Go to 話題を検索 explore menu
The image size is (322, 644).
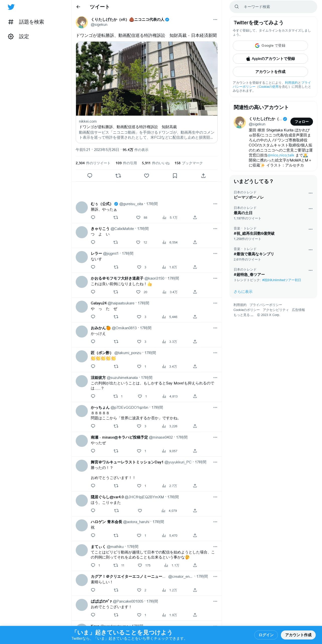coord(26,22)
